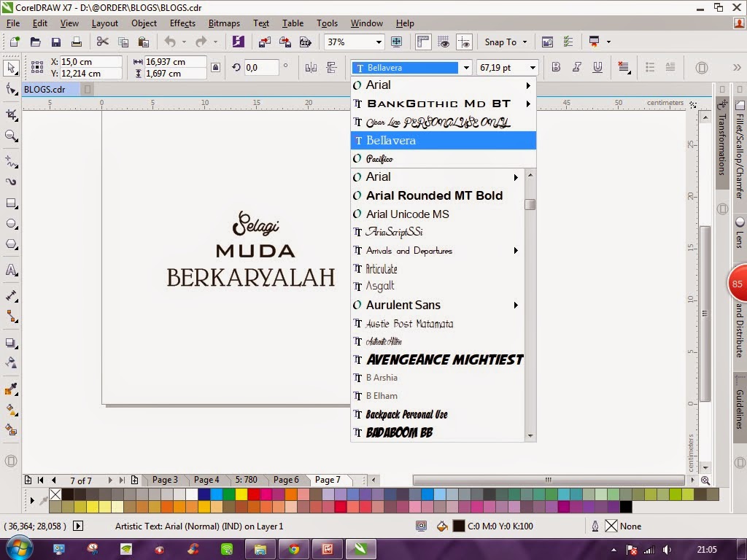Open the File menu
The image size is (747, 560).
pos(13,23)
